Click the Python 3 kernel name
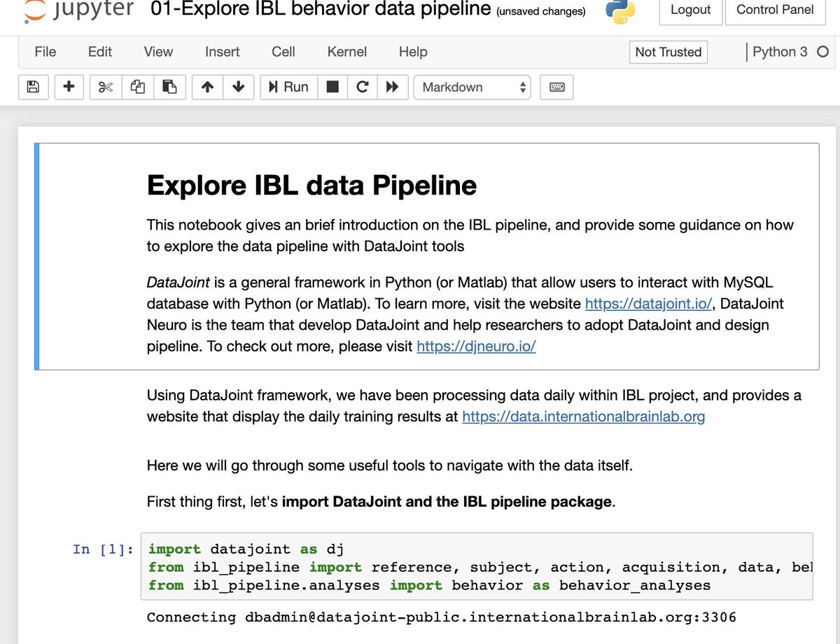This screenshot has height=644, width=840. coord(780,52)
